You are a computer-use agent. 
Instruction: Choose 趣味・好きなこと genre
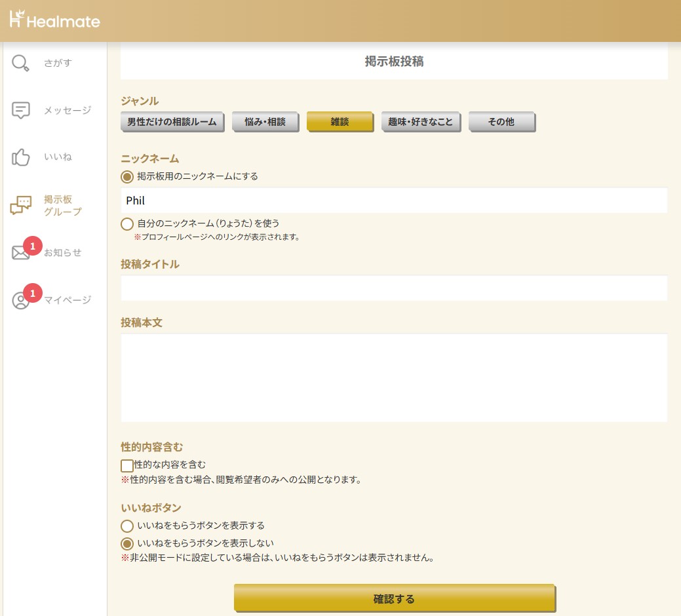pyautogui.click(x=420, y=122)
